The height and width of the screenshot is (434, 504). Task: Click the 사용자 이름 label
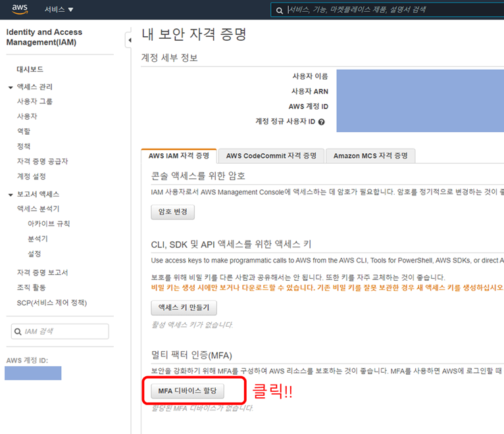point(310,76)
